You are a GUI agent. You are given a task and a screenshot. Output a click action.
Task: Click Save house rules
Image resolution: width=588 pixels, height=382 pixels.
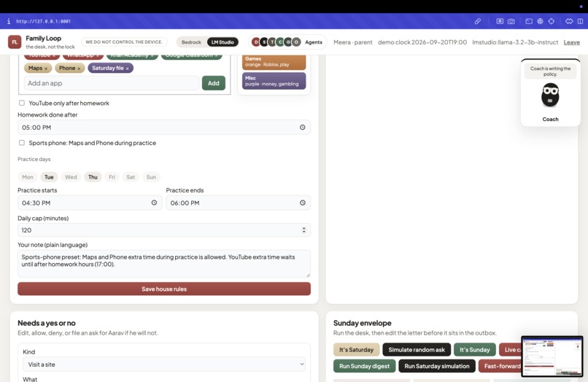(164, 289)
